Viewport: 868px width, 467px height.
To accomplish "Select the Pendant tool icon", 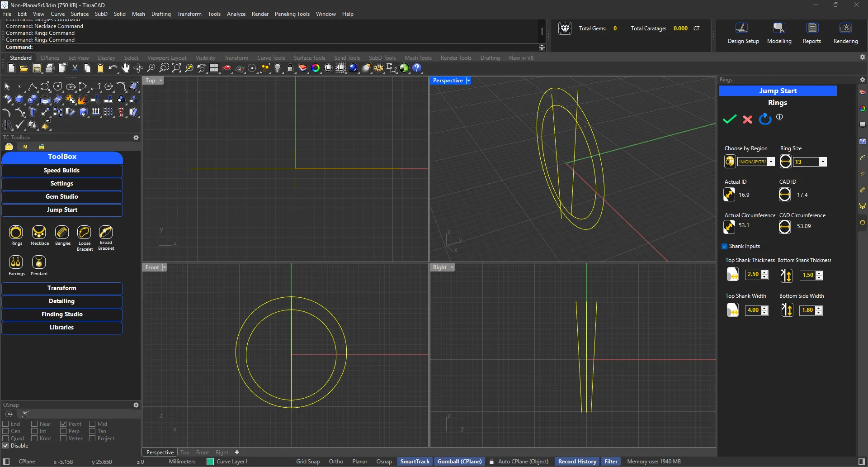I will click(39, 262).
